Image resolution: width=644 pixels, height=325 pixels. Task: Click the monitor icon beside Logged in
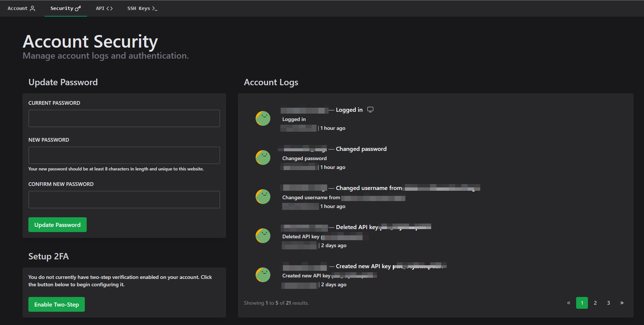pos(370,110)
